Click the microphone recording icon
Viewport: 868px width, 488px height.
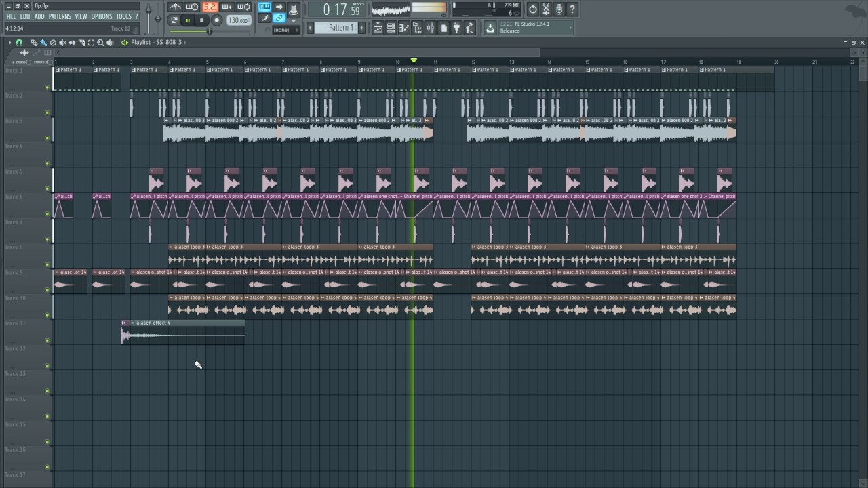click(559, 9)
